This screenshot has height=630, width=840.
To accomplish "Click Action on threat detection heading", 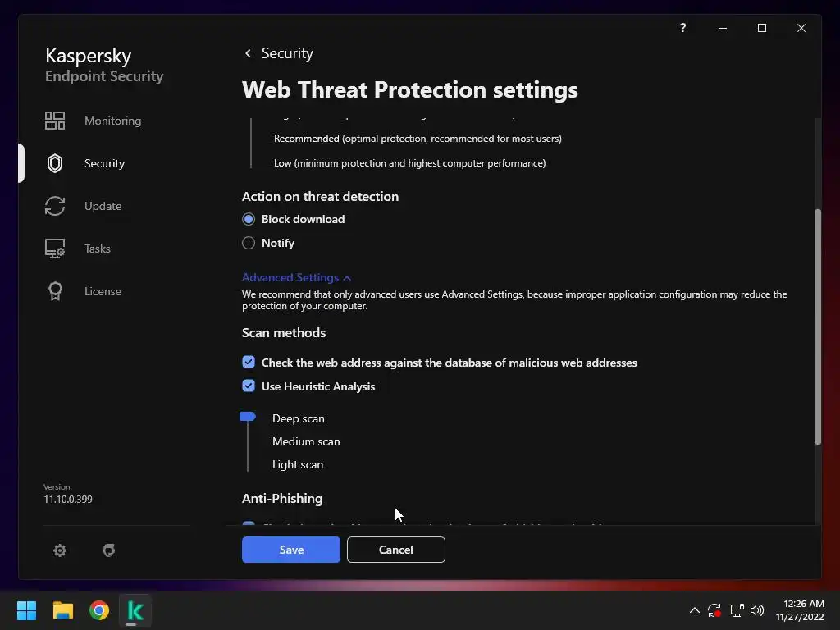I will [321, 197].
